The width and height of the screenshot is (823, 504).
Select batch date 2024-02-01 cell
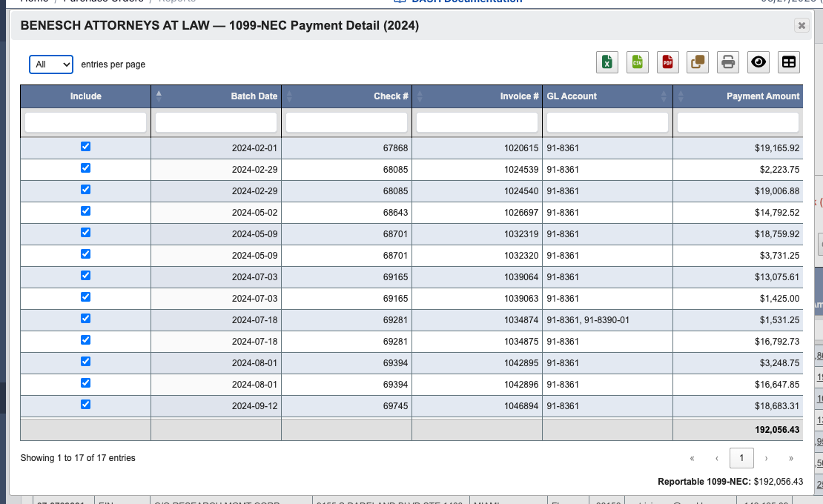(217, 148)
